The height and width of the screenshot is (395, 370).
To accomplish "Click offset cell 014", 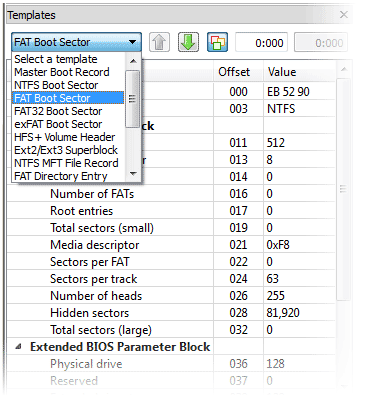I will [238, 177].
